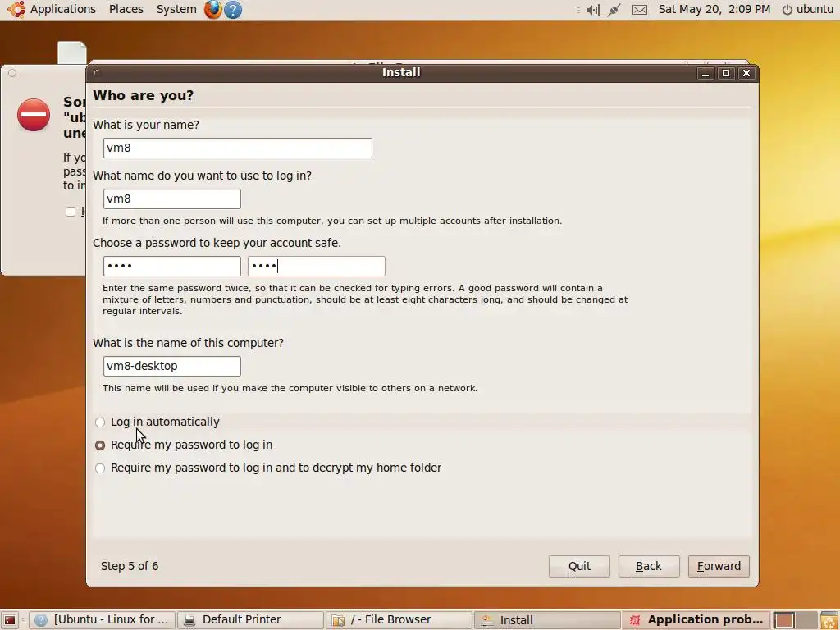Open the Applications menu

pyautogui.click(x=62, y=10)
